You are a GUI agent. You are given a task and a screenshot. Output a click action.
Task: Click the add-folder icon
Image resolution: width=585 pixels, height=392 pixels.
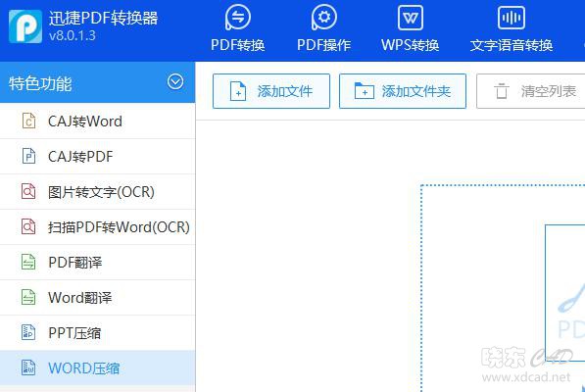coord(365,90)
